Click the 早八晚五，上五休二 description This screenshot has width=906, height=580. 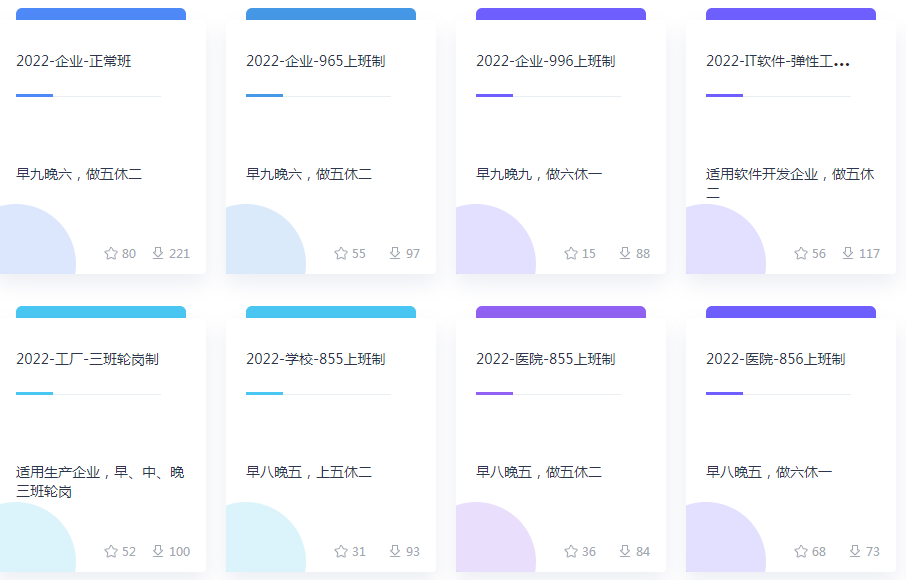coord(309,472)
